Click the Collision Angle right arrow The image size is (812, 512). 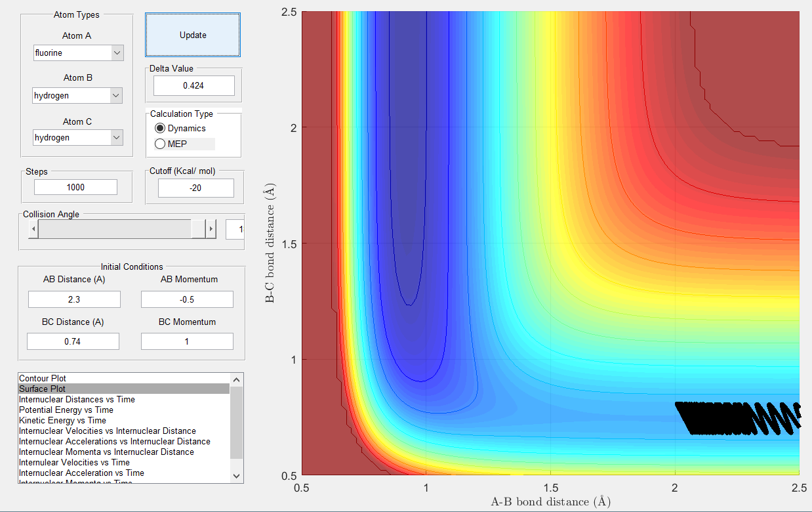coord(211,229)
